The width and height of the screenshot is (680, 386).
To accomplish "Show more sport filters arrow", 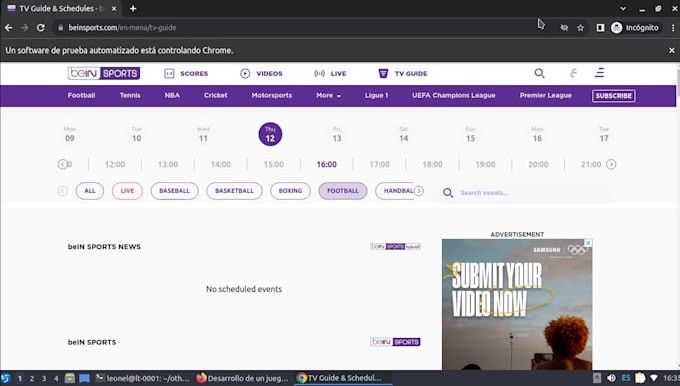I will tap(418, 191).
